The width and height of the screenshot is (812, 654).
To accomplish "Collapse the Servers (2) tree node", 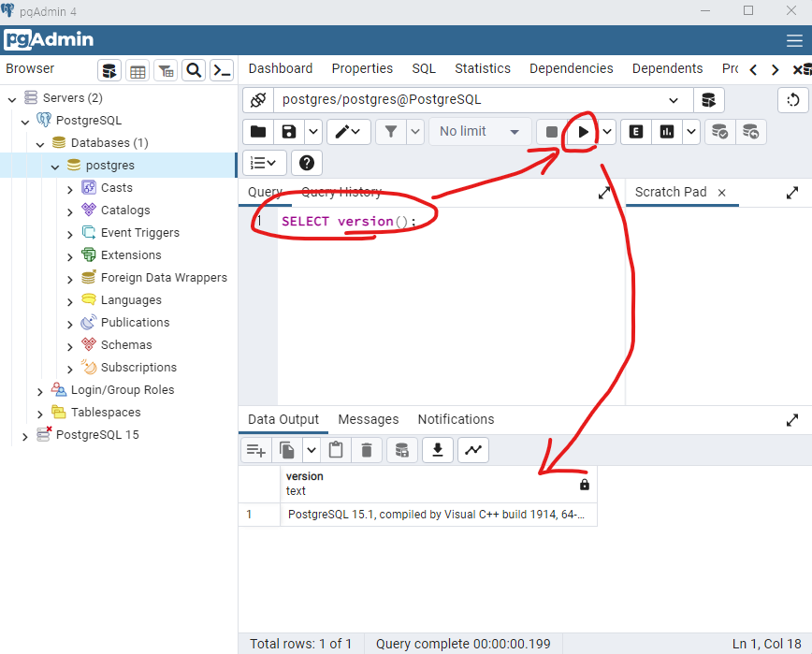I will click(x=12, y=99).
